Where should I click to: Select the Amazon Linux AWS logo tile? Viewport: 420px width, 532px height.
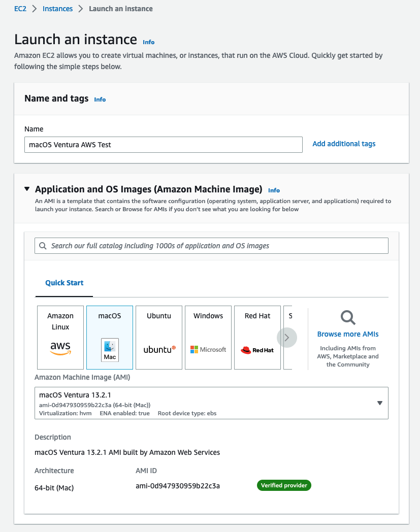60,337
